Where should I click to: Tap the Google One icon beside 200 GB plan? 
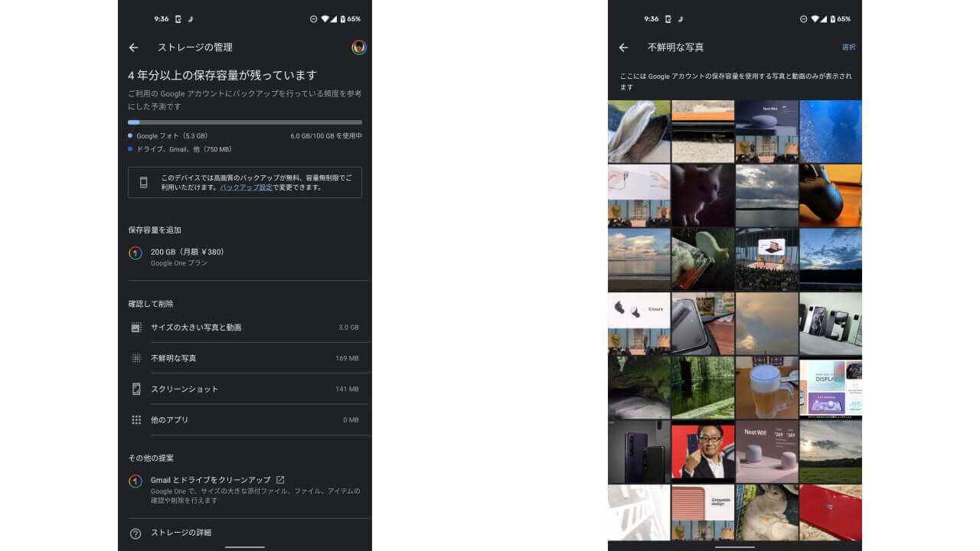pyautogui.click(x=136, y=253)
